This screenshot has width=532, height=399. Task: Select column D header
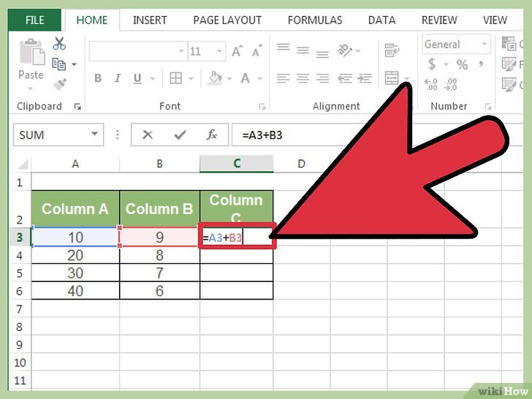301,164
